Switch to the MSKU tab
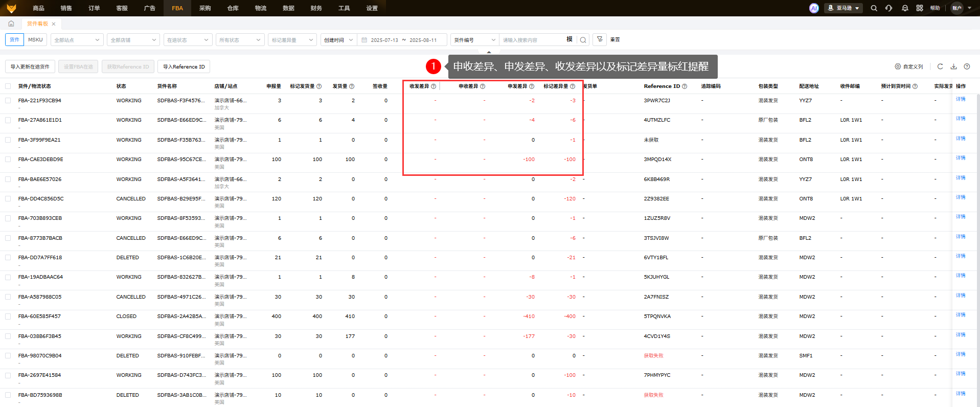Viewport: 980px width, 407px height. click(35, 39)
